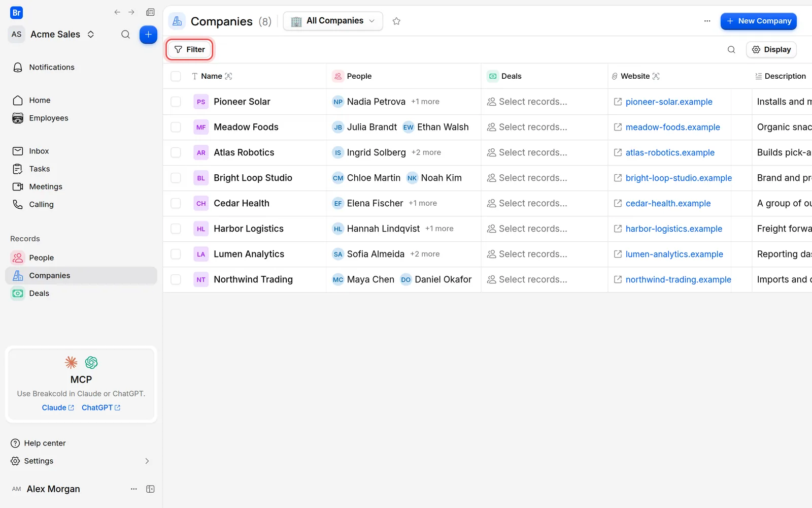Open the Inbox sidebar item
Screen dimensions: 812x508
81,151
